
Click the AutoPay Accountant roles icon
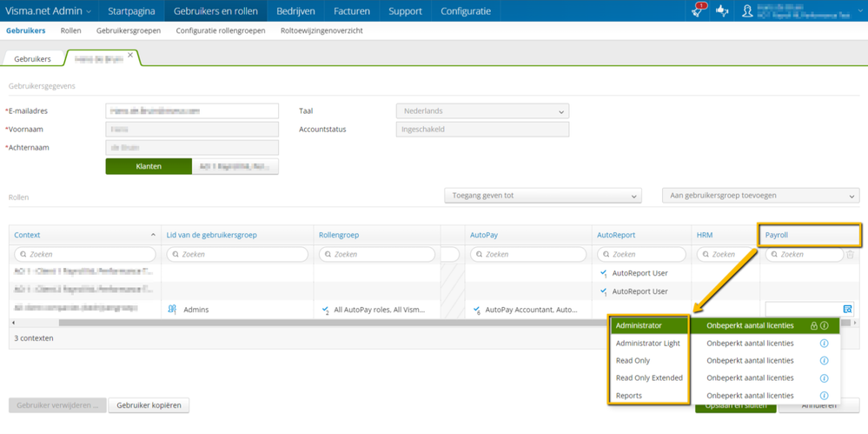[x=476, y=310]
